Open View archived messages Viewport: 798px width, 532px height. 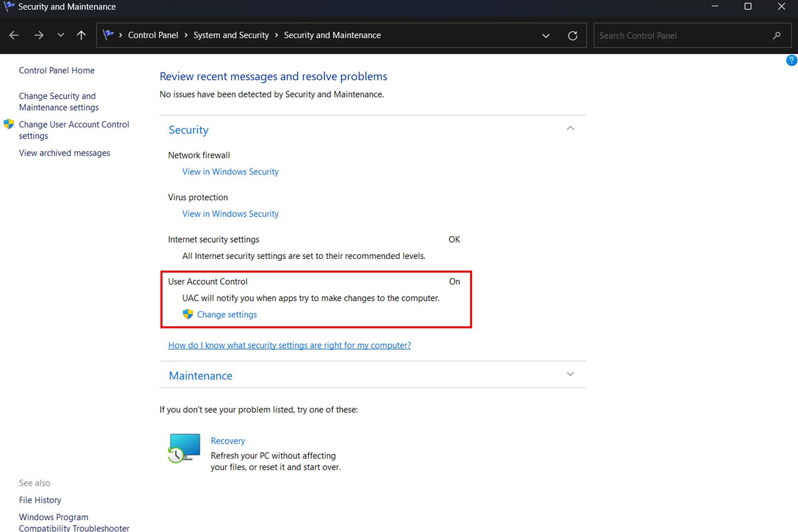coord(64,153)
